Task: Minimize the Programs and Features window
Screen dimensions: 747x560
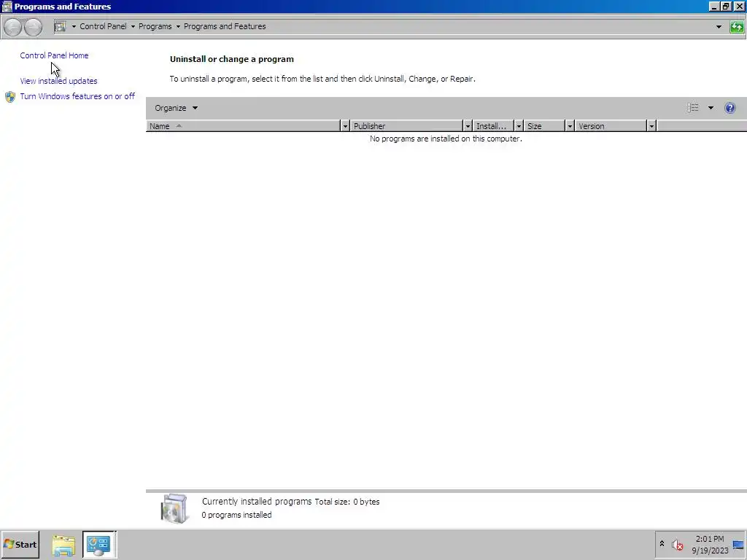Action: [x=714, y=6]
